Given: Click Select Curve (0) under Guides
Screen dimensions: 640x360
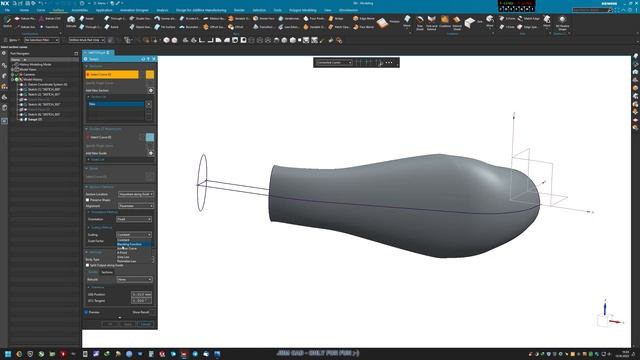Looking at the screenshot, I should 101,137.
